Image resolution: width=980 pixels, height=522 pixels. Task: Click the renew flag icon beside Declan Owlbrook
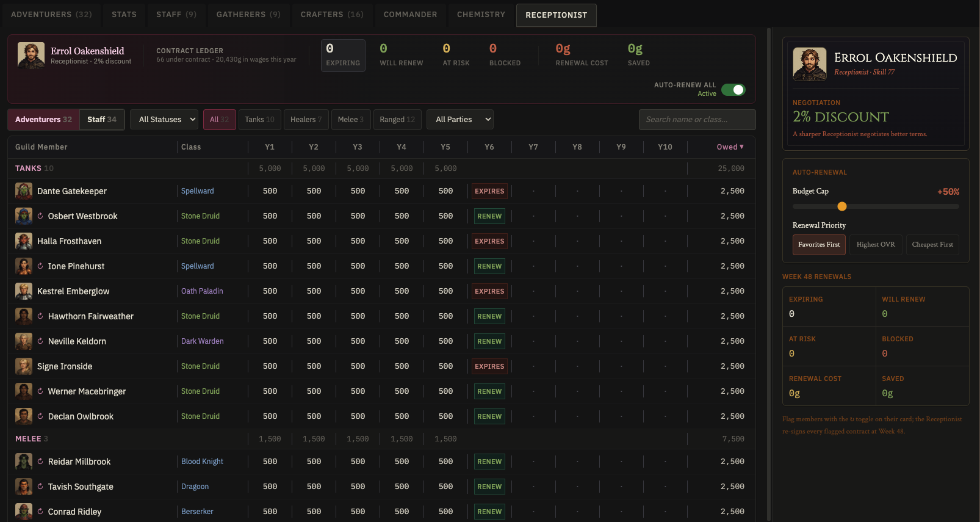[40, 416]
